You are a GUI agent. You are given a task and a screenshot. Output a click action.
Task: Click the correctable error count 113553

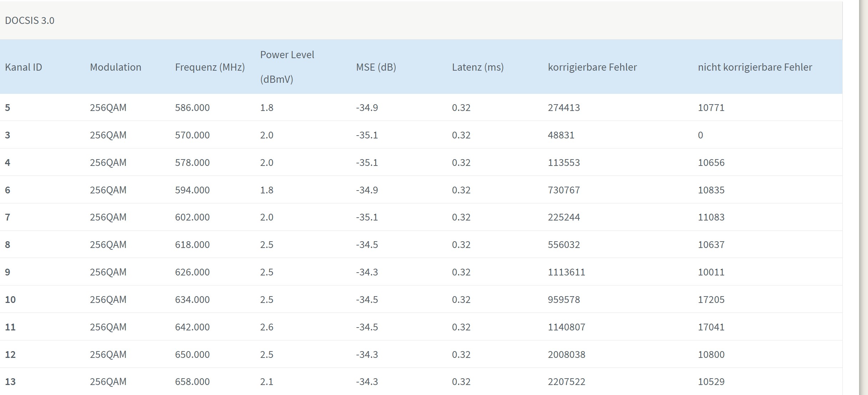pyautogui.click(x=563, y=162)
